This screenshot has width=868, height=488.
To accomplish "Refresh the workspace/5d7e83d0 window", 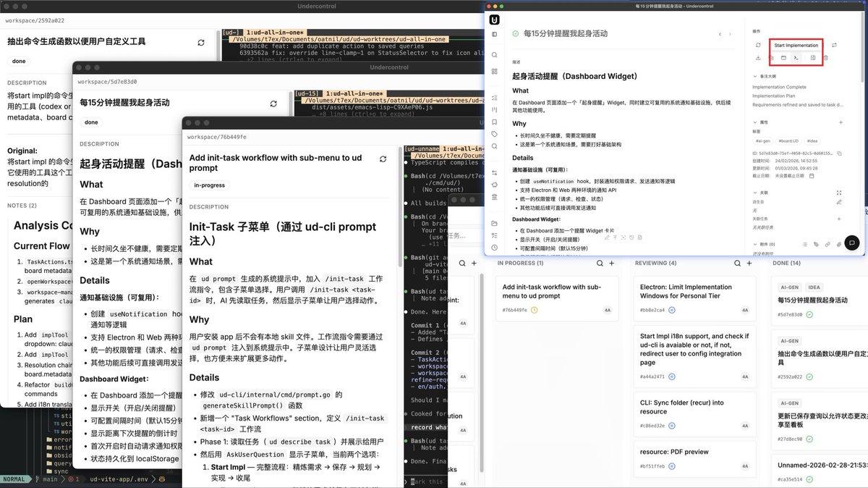I will click(273, 104).
